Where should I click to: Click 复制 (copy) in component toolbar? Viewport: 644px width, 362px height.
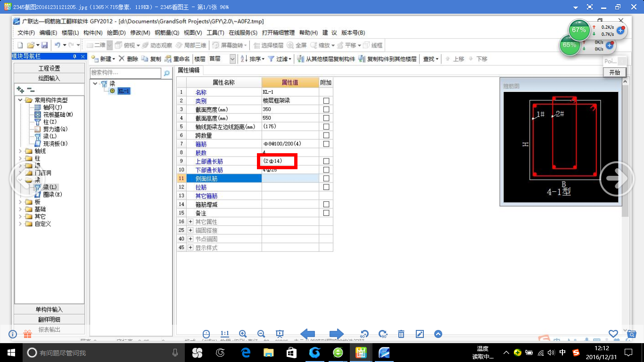coord(151,59)
